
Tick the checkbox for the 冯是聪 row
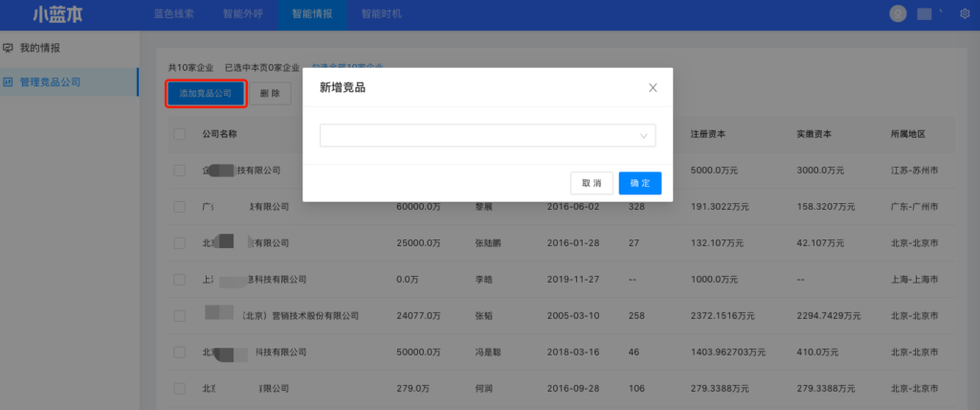click(x=180, y=353)
